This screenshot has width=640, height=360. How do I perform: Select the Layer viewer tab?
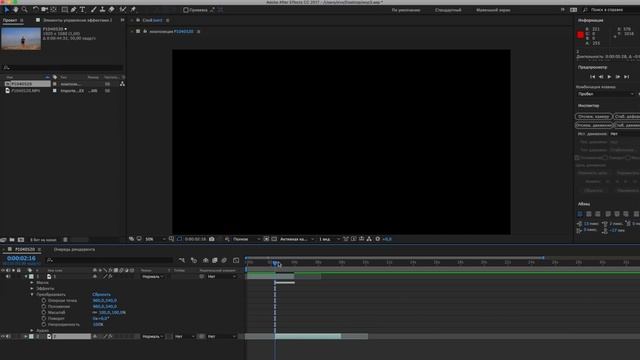pyautogui.click(x=152, y=20)
